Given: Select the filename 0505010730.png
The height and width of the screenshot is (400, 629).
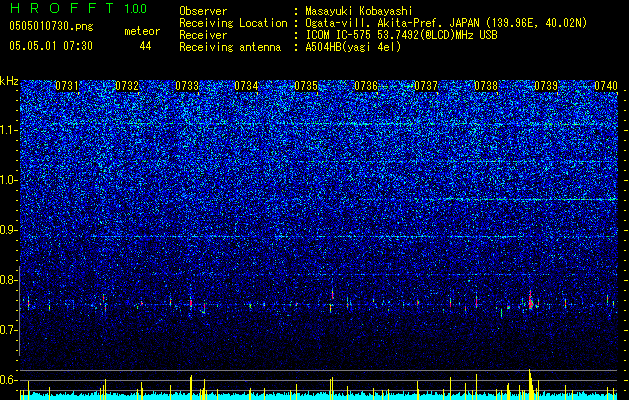Looking at the screenshot, I should [51, 27].
